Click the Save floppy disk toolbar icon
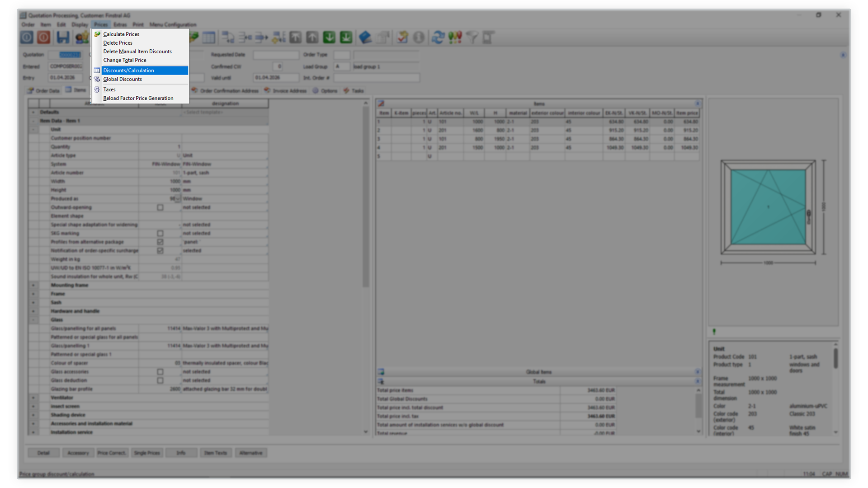868x488 pixels. [63, 38]
